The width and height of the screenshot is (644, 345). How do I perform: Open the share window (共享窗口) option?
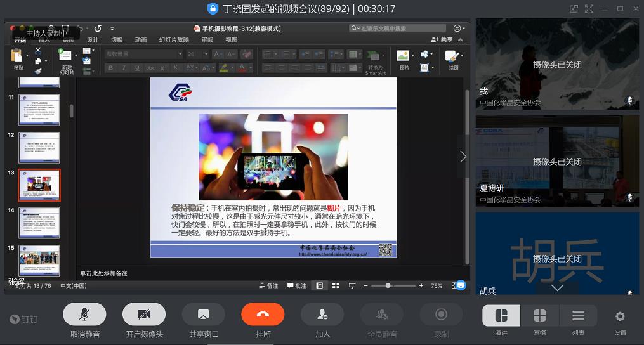click(203, 315)
